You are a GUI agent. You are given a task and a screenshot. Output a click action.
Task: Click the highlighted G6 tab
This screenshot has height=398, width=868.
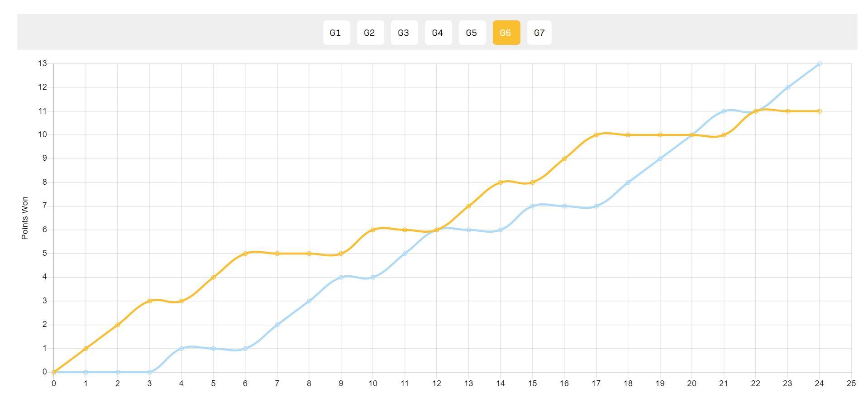point(506,33)
